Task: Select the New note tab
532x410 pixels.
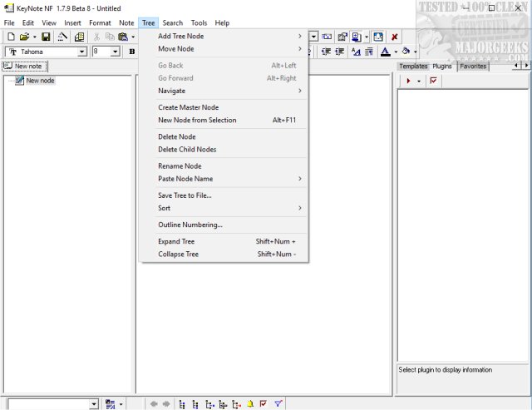Action: point(25,67)
